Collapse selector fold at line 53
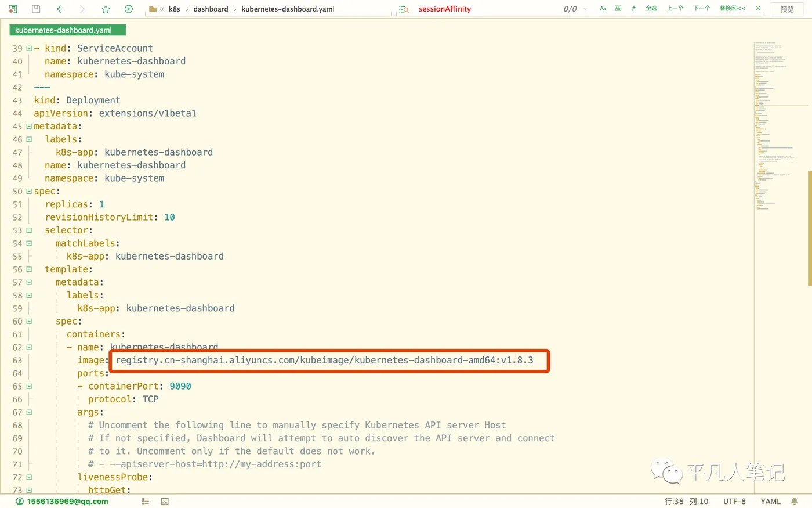Image resolution: width=812 pixels, height=508 pixels. point(29,230)
